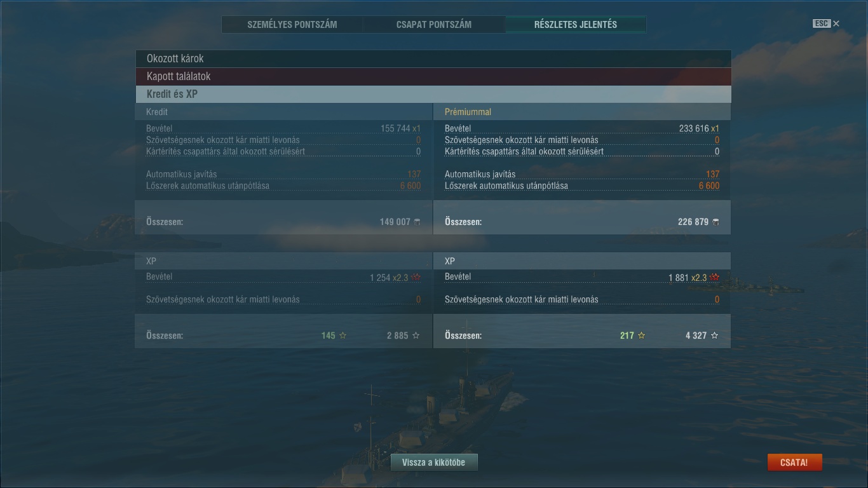868x488 pixels.
Task: Expand the Kapott találatok section
Action: pos(433,76)
